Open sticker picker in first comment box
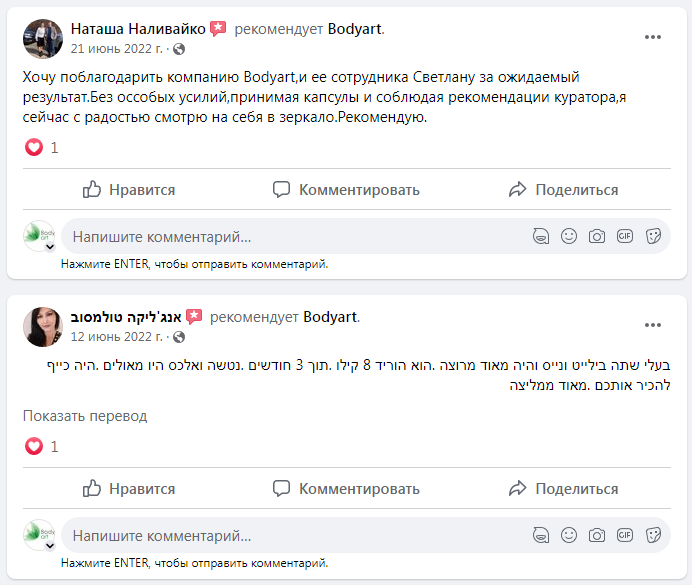The height and width of the screenshot is (585, 692). [653, 237]
